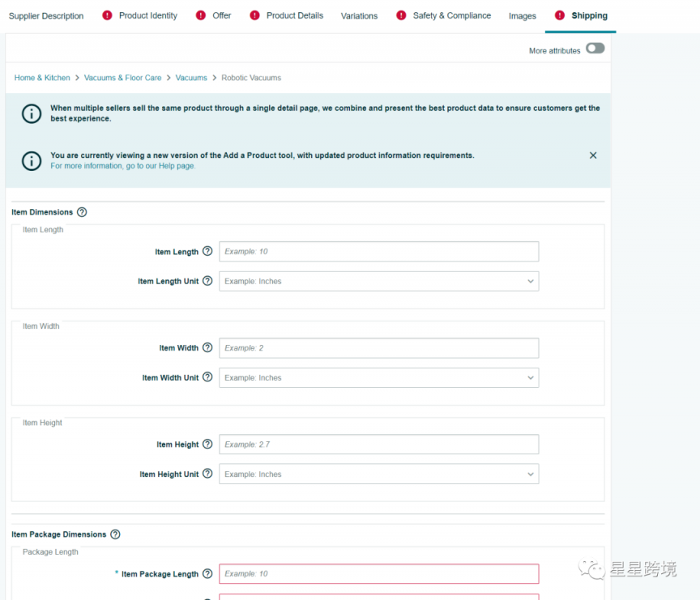Show help tooltip for Item Height

point(207,444)
